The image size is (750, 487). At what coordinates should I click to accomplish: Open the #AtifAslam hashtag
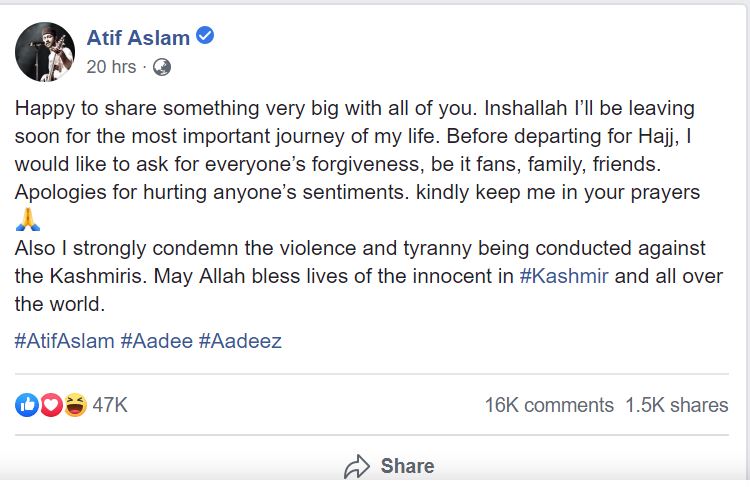click(64, 341)
